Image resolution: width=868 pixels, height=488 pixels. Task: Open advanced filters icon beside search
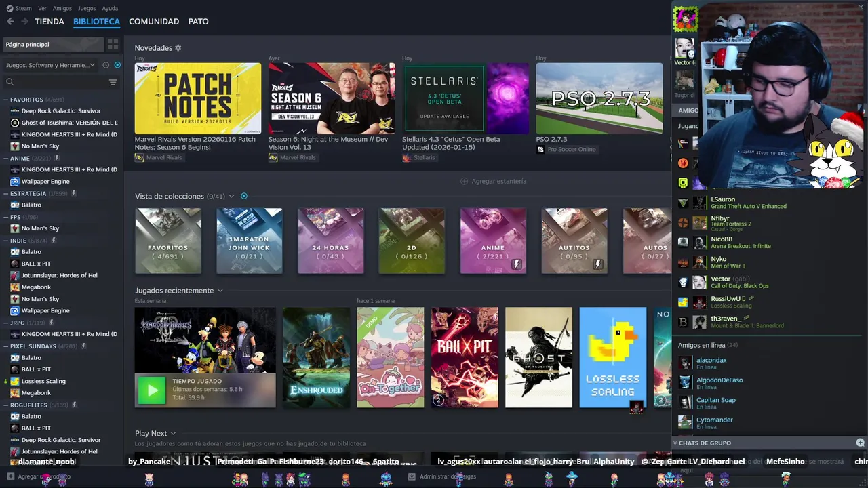pos(113,82)
